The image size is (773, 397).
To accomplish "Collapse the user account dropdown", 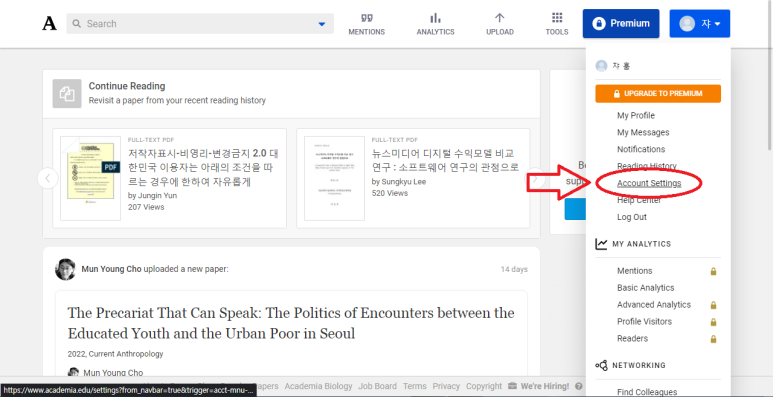I will pos(700,23).
